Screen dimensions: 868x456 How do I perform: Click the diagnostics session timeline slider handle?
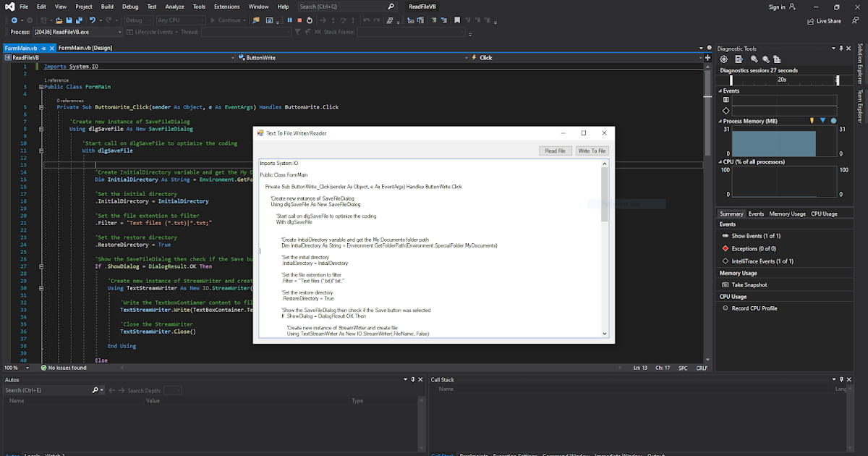(x=837, y=81)
